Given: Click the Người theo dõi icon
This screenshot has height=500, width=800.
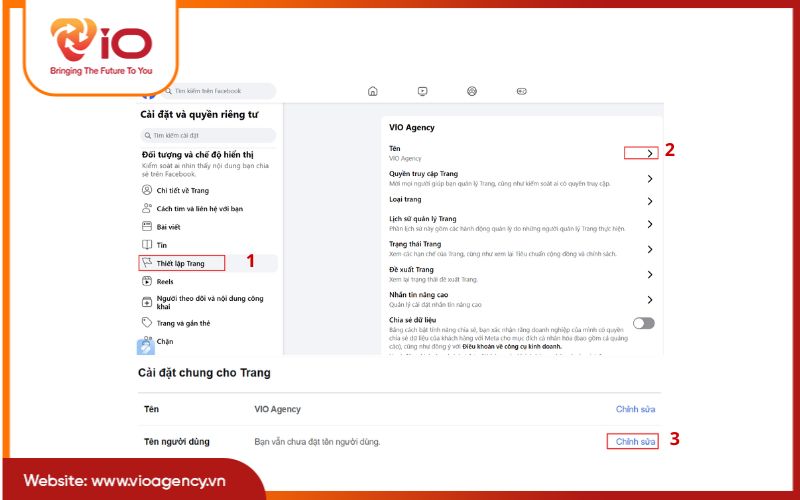Looking at the screenshot, I should pos(147,302).
